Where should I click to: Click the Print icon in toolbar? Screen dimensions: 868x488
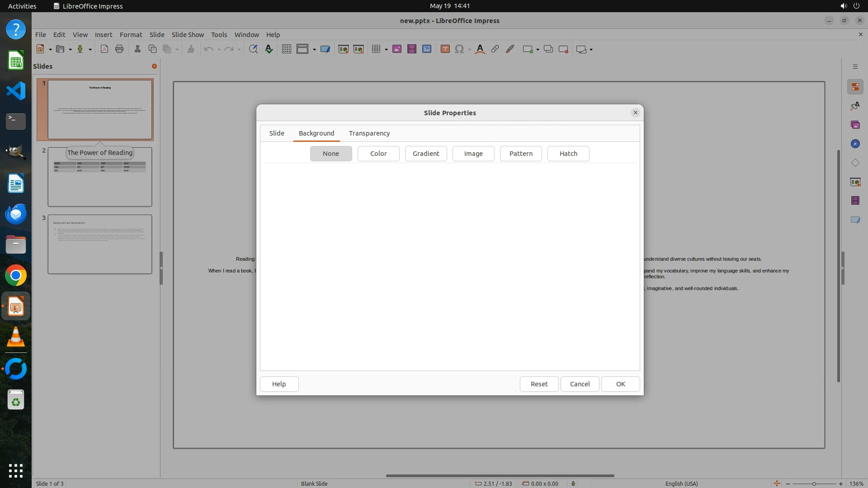click(119, 49)
